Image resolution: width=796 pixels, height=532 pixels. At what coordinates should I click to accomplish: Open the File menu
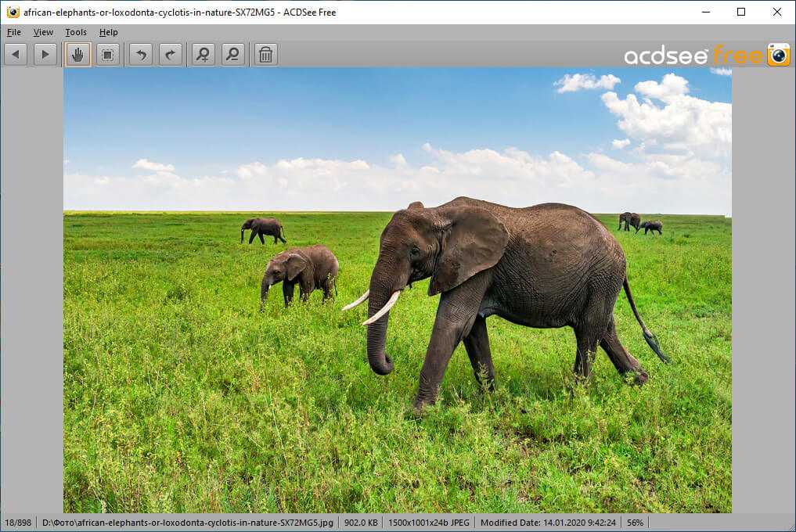(x=14, y=32)
